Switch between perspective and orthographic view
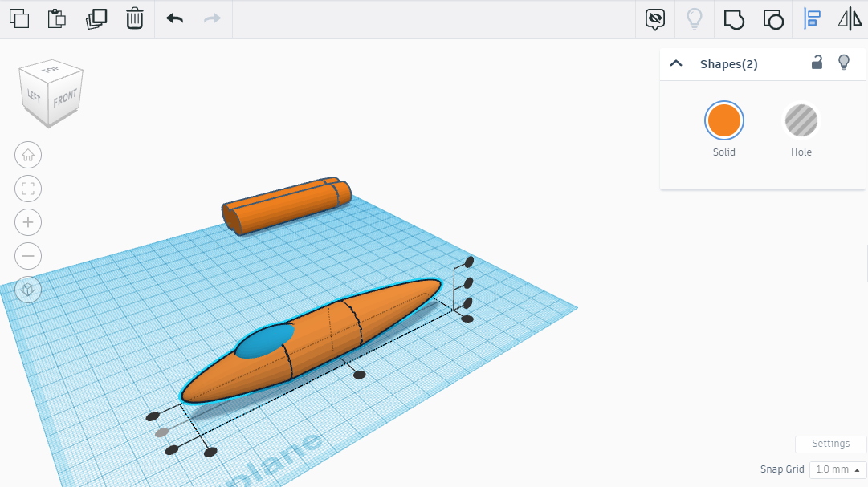Image resolution: width=868 pixels, height=487 pixels. tap(28, 290)
